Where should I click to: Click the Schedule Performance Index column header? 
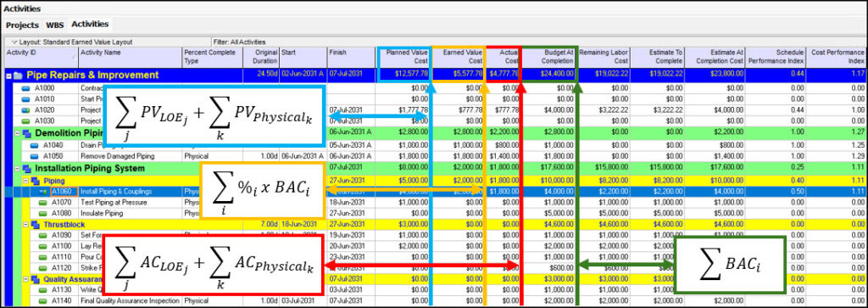tap(776, 57)
